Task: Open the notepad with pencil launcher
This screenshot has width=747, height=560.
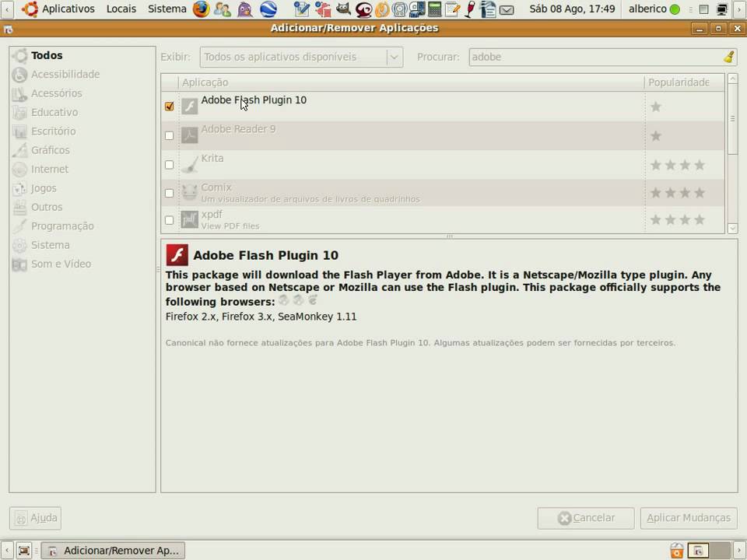Action: point(452,9)
